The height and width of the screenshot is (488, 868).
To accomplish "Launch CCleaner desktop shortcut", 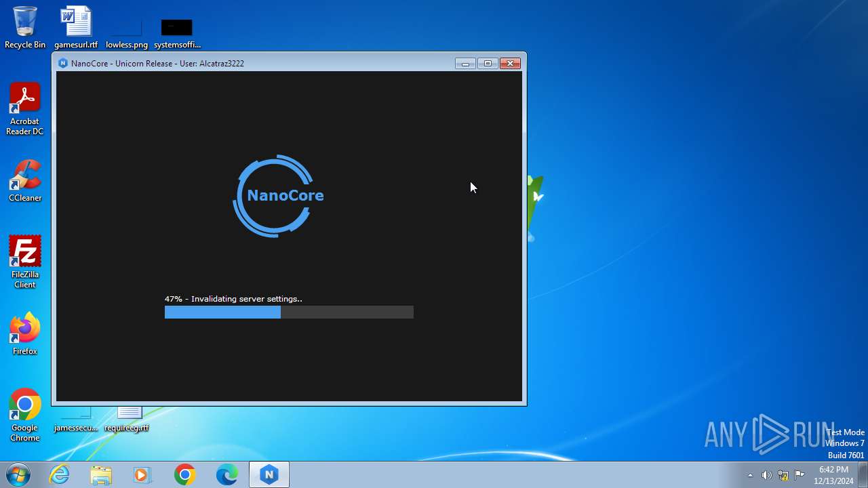I will tap(25, 180).
